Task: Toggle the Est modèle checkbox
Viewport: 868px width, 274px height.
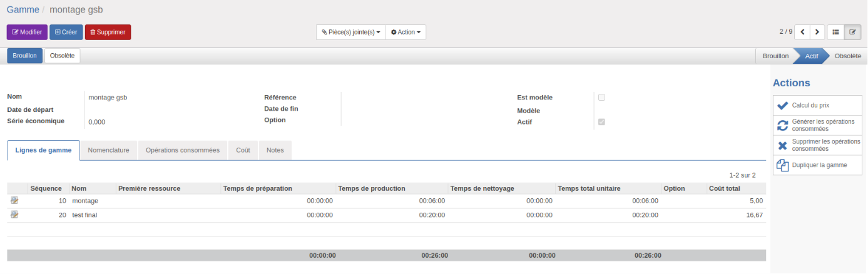Action: [601, 97]
